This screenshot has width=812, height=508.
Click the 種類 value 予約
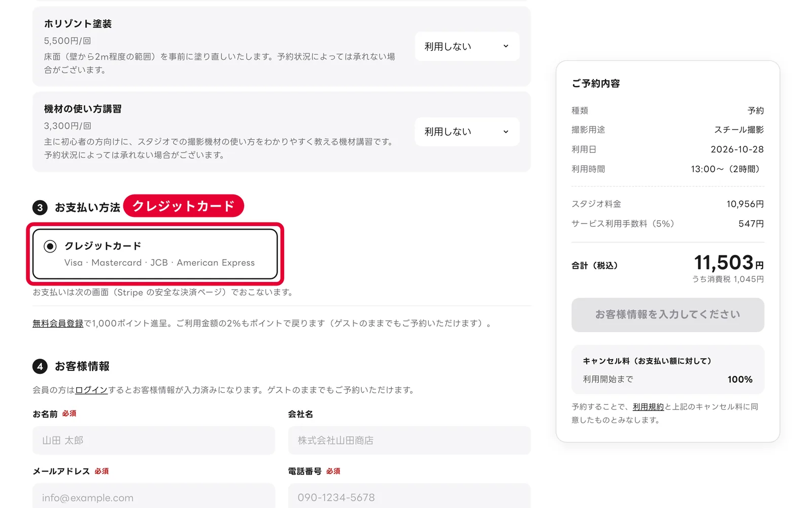coord(756,110)
